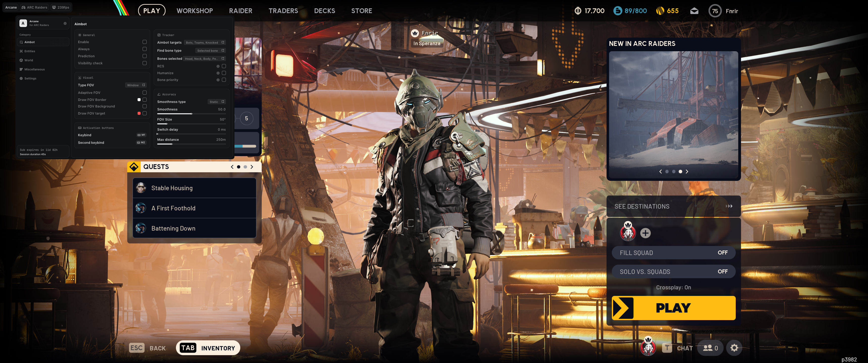Switch Solo vs. Squads toggle
868x363 pixels.
tap(673, 271)
